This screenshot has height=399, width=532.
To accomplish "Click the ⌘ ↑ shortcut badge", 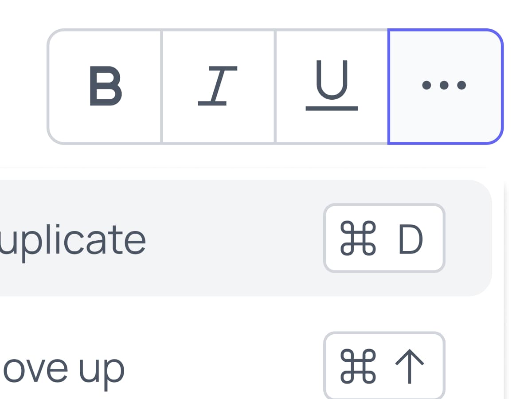I will 384,366.
